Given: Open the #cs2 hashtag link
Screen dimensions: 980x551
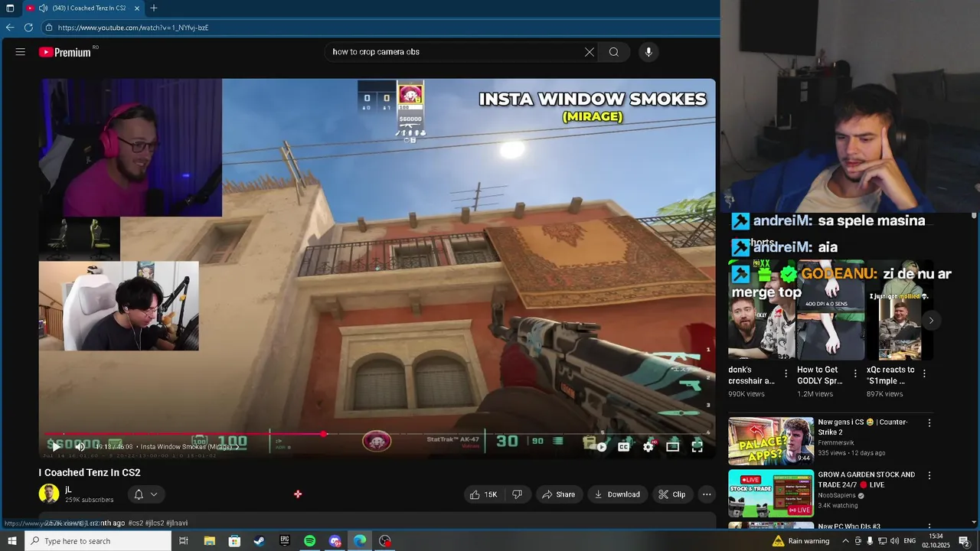Looking at the screenshot, I should click(x=136, y=523).
